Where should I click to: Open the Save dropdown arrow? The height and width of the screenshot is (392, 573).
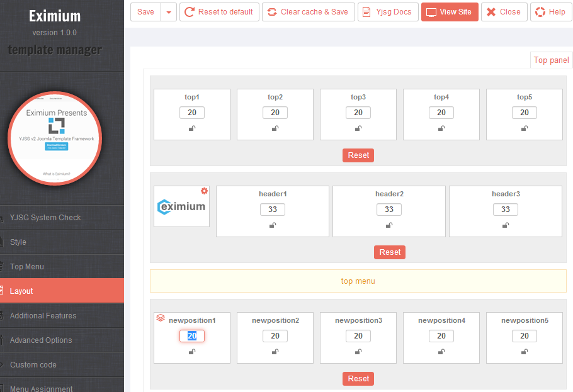(x=169, y=12)
